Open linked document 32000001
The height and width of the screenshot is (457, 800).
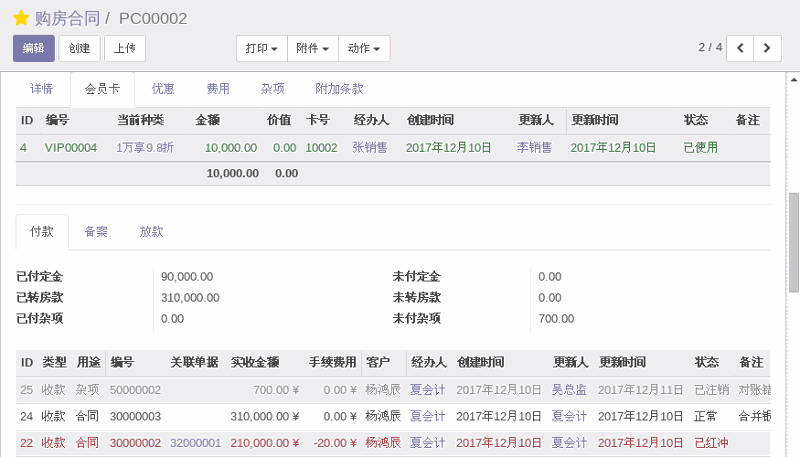(195, 442)
